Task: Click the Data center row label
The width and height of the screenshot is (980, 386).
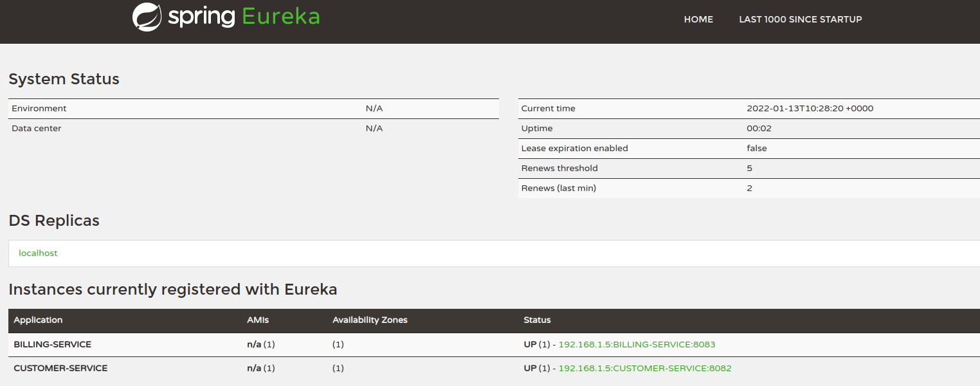Action: tap(37, 129)
